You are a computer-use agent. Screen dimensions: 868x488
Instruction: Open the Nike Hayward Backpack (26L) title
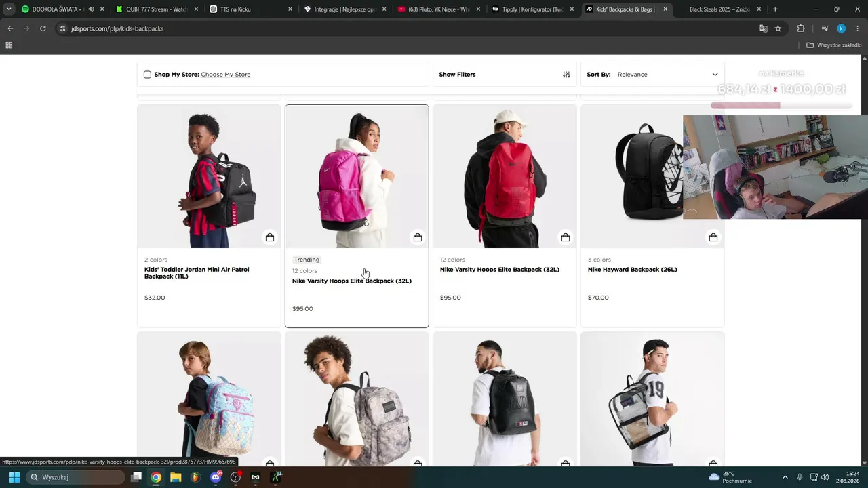633,270
